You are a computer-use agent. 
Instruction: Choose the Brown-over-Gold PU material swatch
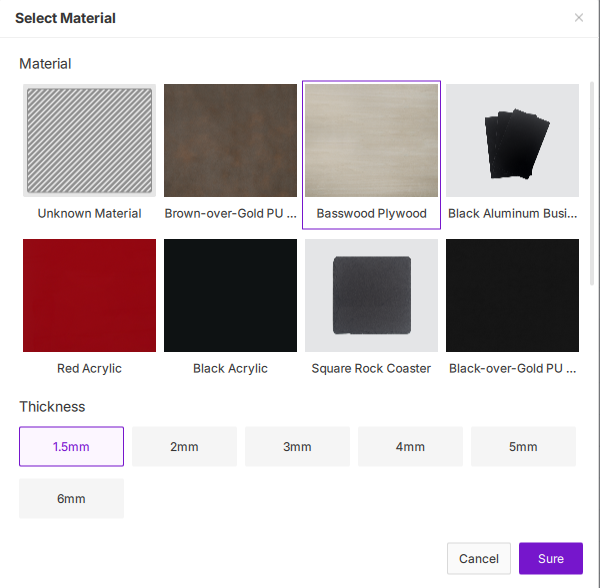pos(230,140)
